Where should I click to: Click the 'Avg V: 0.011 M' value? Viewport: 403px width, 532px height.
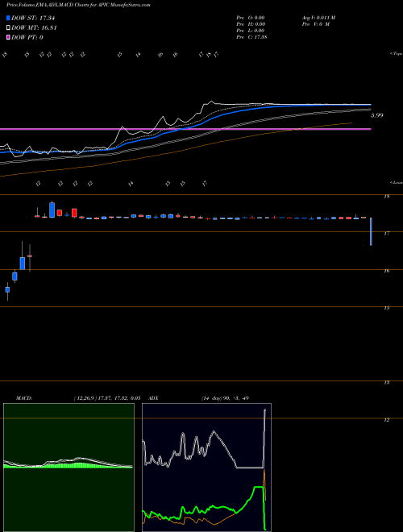pyautogui.click(x=318, y=18)
